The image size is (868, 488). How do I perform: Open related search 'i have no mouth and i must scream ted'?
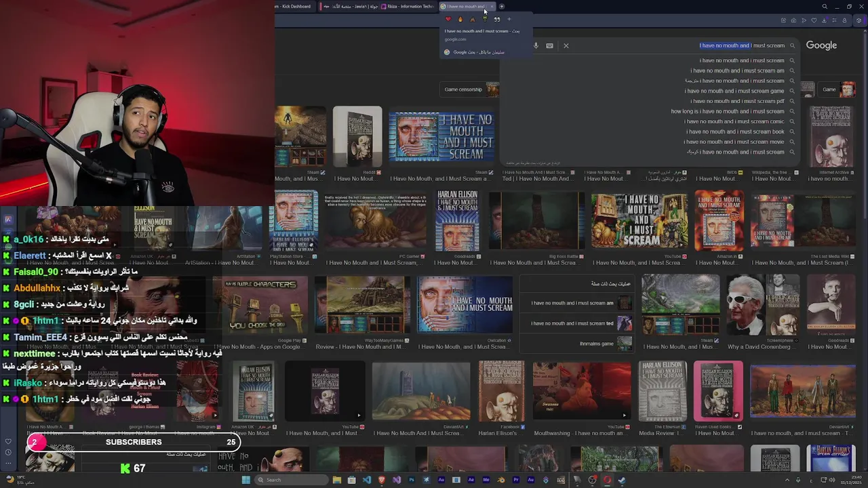[x=578, y=323]
